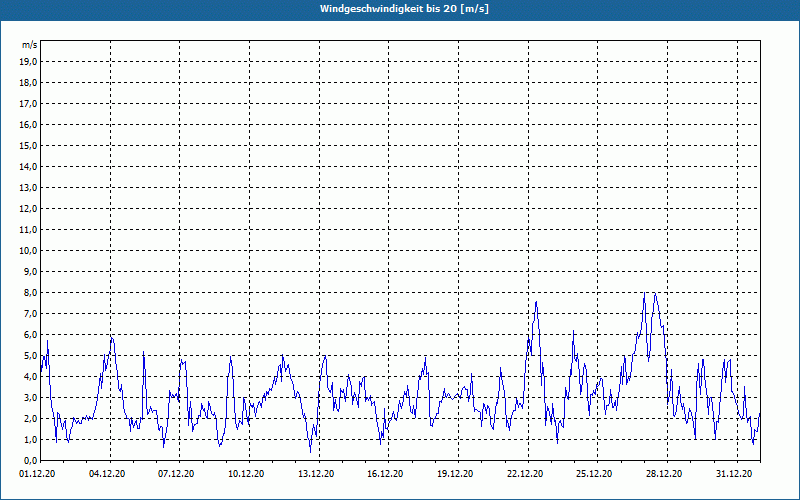Select the '04.12.20' date label
The image size is (800, 500).
click(x=107, y=473)
